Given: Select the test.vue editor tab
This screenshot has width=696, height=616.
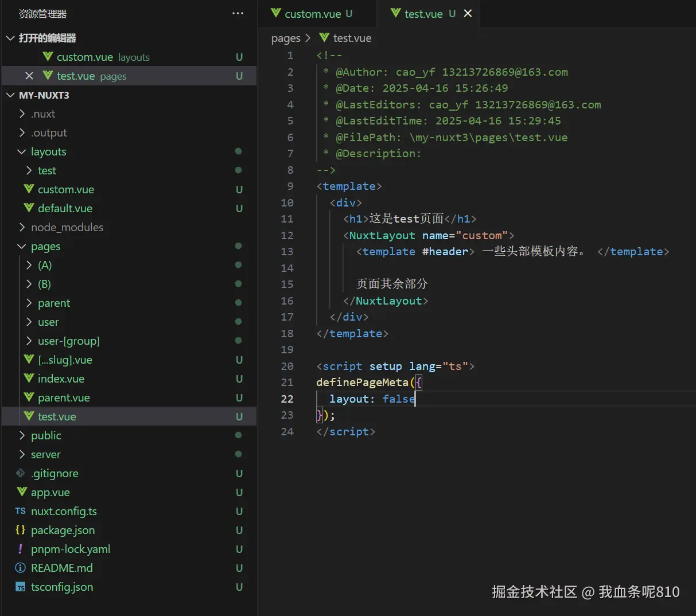Looking at the screenshot, I should (427, 14).
